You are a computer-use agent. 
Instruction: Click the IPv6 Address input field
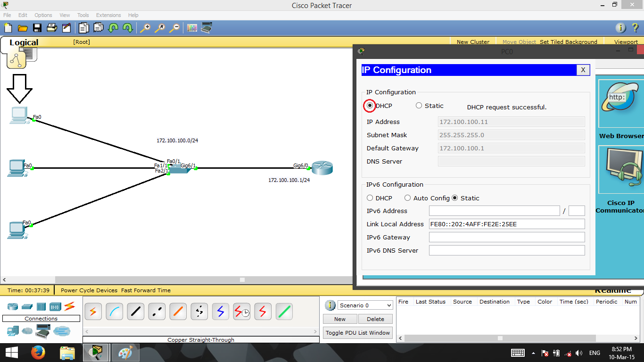coord(494,211)
